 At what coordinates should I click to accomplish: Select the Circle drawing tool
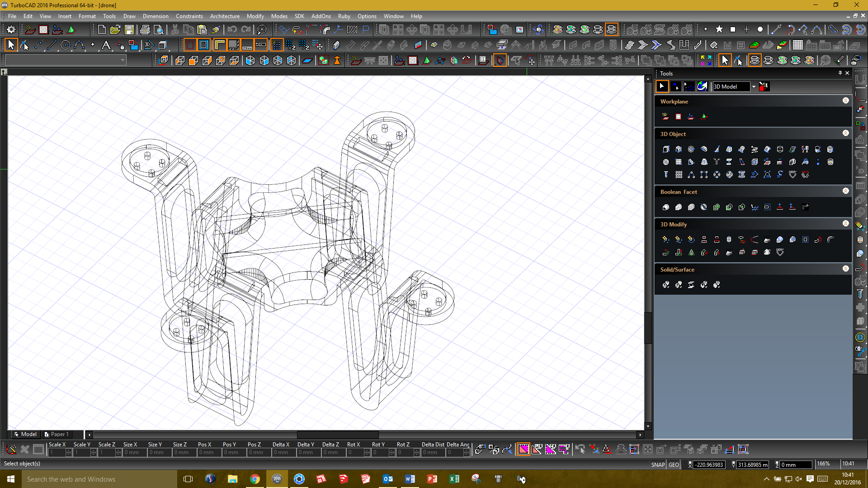66,45
